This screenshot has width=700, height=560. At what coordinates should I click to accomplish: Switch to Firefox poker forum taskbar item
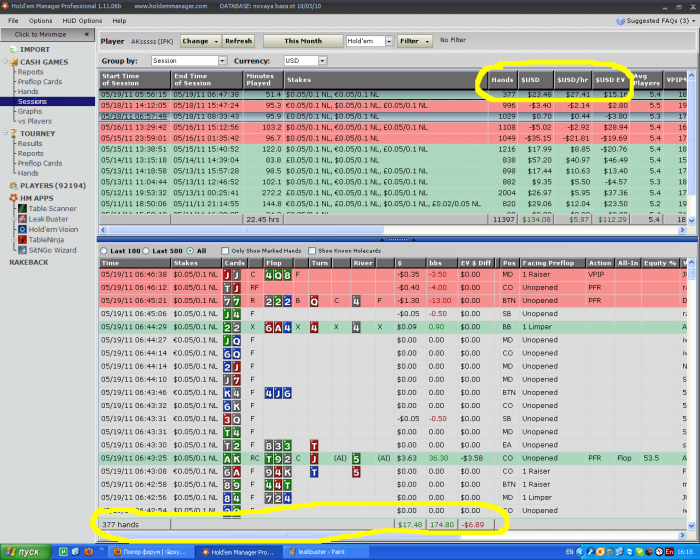[x=152, y=552]
